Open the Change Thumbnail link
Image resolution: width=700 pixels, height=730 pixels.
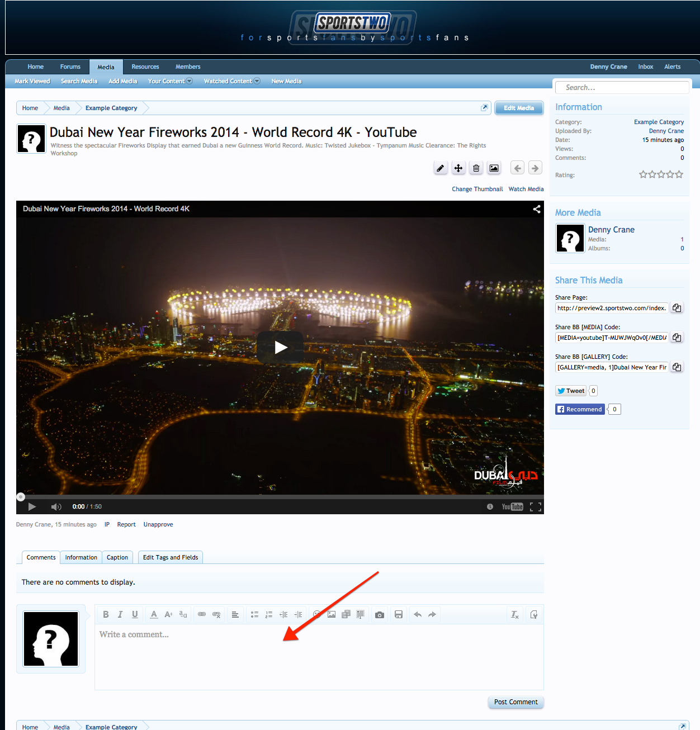(x=477, y=189)
